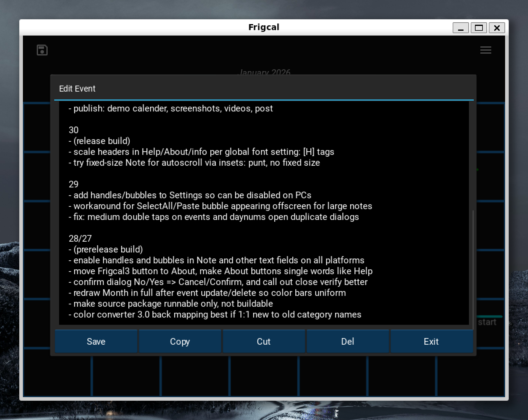Screen dimensions: 528x420
Task: Click the '28/27' heading in note
Action: pos(80,239)
